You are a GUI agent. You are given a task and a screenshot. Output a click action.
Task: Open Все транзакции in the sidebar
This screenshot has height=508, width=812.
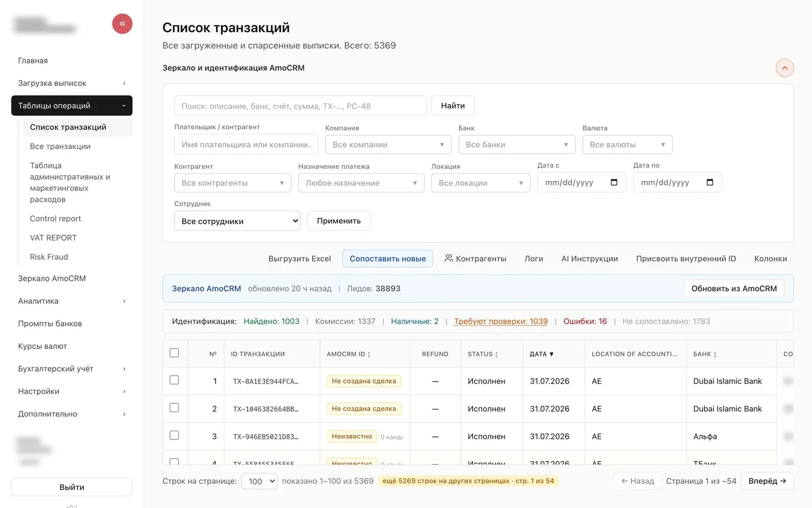(60, 146)
